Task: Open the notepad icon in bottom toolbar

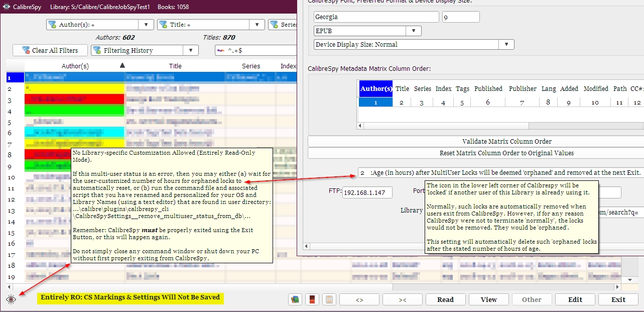Action: [329, 299]
